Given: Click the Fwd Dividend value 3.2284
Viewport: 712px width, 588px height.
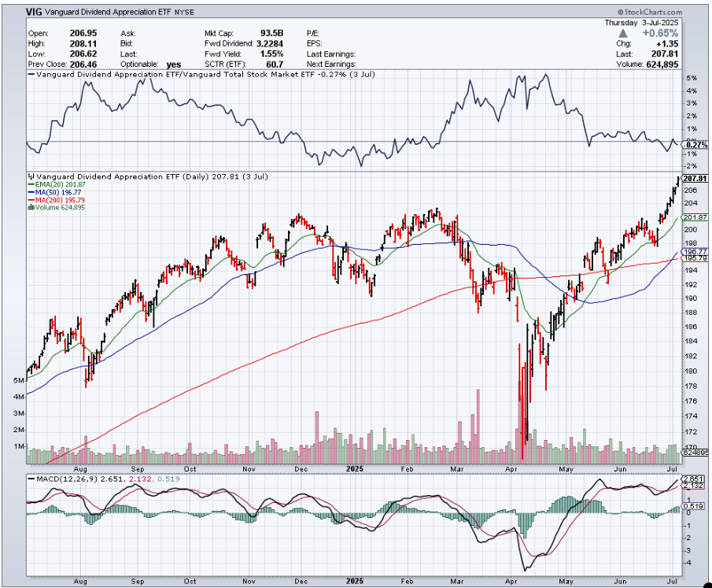Looking at the screenshot, I should 270,43.
